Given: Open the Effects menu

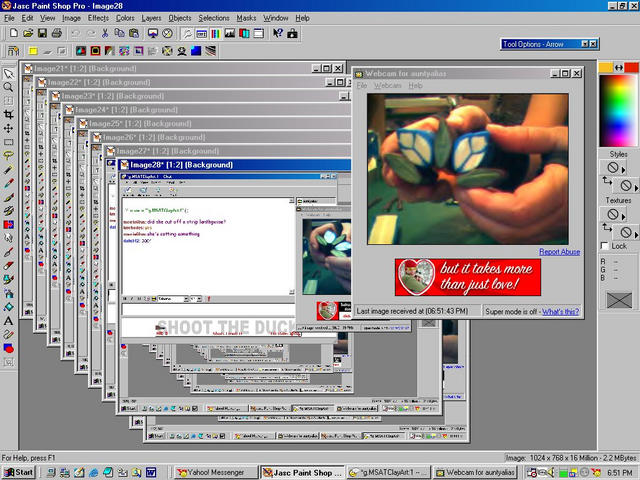Looking at the screenshot, I should tap(98, 18).
